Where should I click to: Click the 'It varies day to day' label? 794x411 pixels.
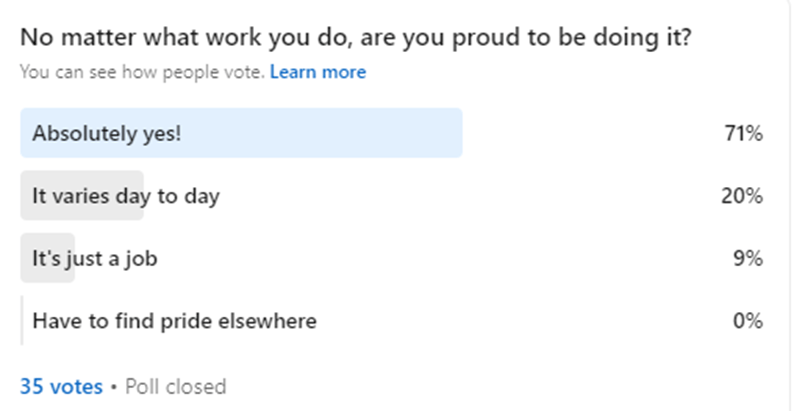click(126, 196)
